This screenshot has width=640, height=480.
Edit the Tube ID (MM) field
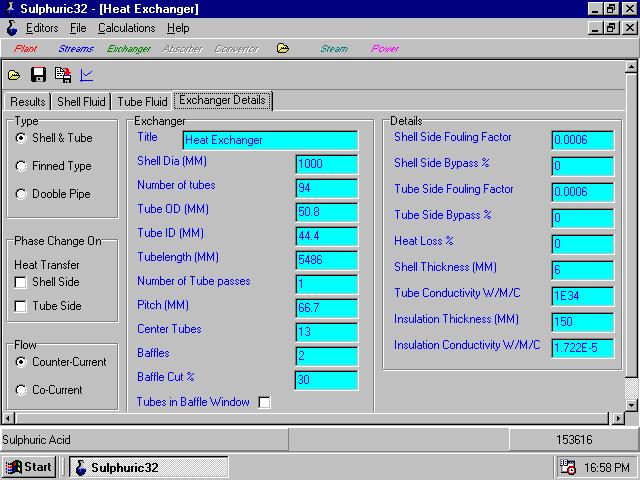pos(327,236)
